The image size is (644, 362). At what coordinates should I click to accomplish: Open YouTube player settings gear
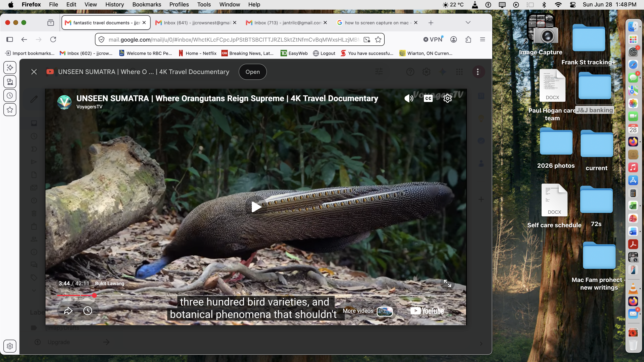pos(447,98)
